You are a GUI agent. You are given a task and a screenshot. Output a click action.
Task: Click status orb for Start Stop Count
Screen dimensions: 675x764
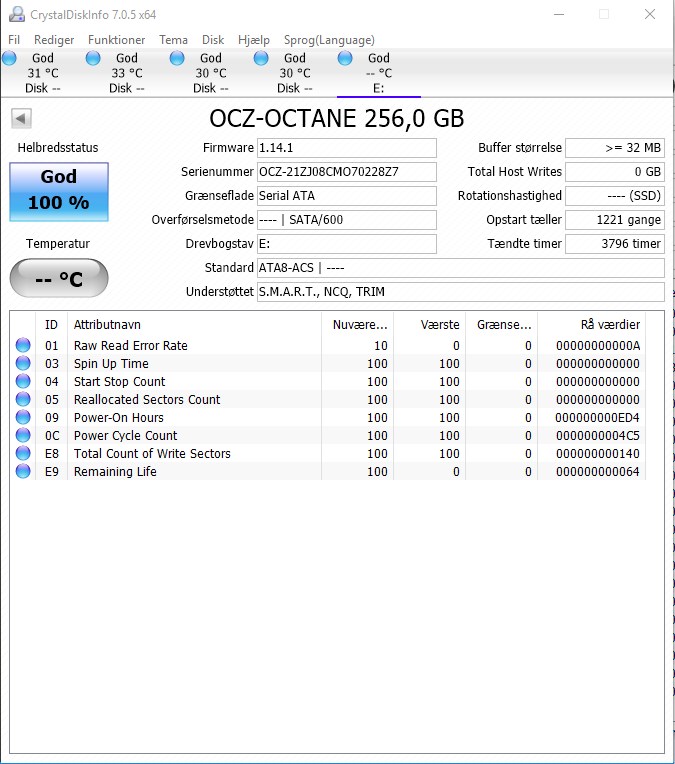point(23,381)
